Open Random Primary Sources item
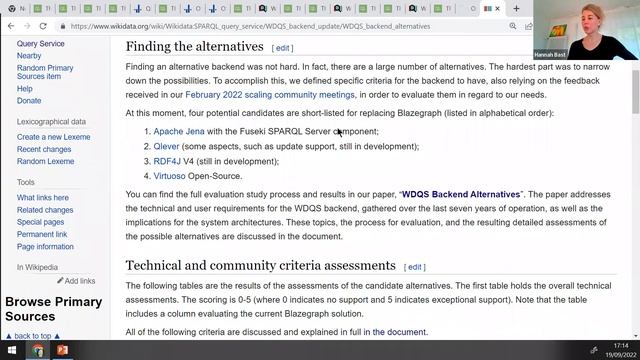640x360 pixels. coord(45,72)
